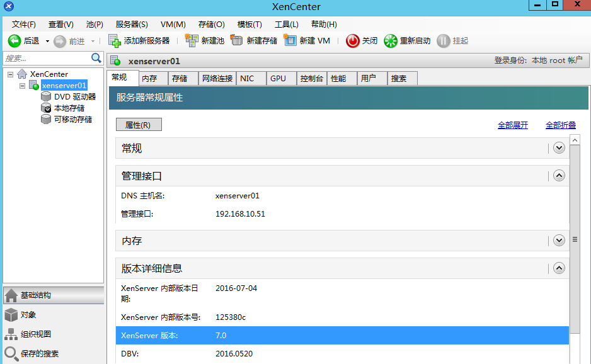The image size is (591, 364).
Task: Click the 属性(R) button
Action: click(x=139, y=125)
